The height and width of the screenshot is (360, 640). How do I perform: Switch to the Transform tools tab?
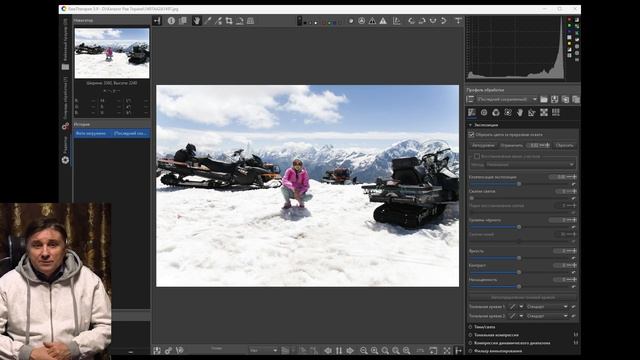(x=532, y=113)
